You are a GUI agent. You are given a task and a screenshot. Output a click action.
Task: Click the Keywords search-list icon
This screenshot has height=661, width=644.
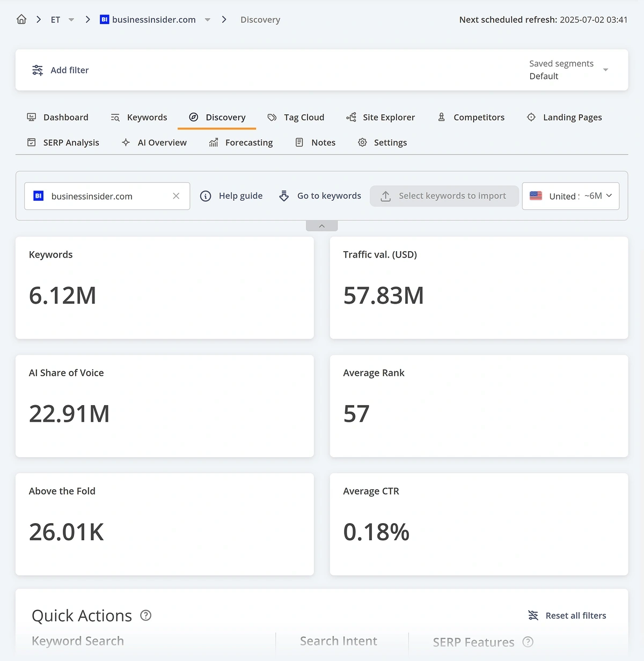click(x=115, y=117)
